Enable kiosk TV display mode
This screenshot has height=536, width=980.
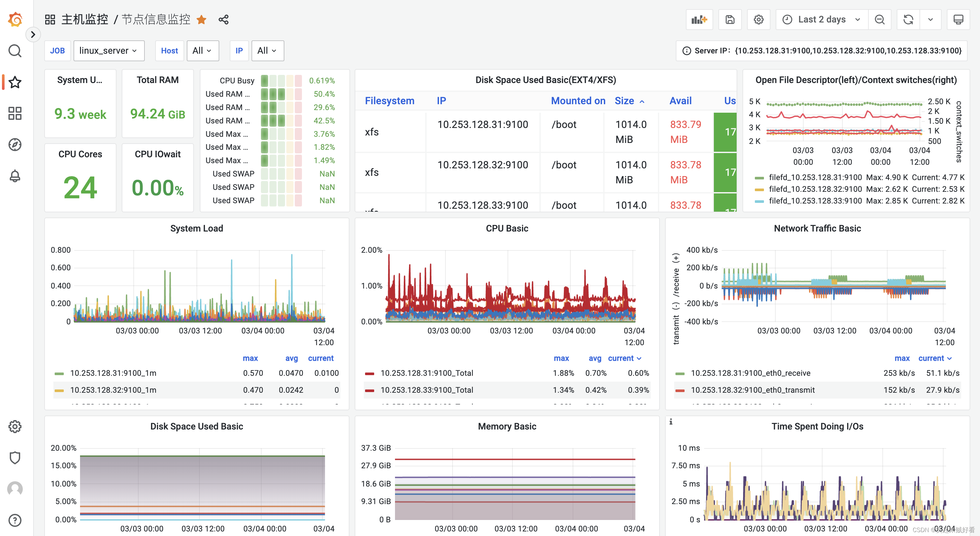click(x=959, y=20)
